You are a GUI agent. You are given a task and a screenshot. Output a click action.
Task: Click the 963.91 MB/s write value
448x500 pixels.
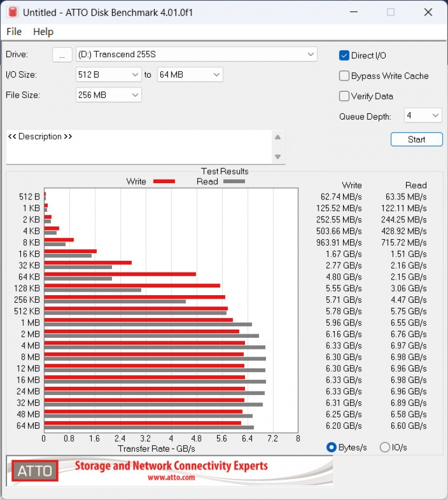[339, 243]
